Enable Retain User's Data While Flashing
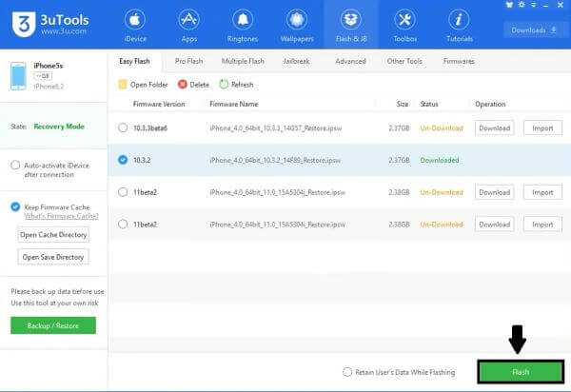Viewport: 571px width, 392px height. [347, 372]
